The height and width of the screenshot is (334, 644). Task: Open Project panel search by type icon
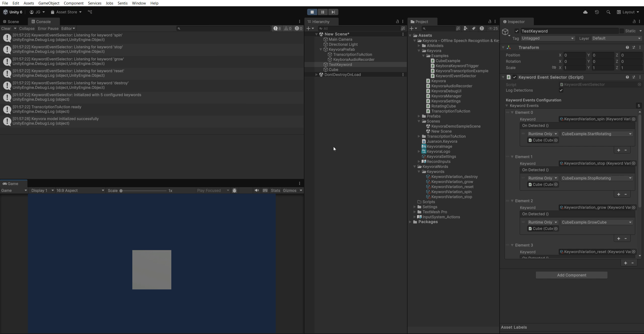[466, 28]
